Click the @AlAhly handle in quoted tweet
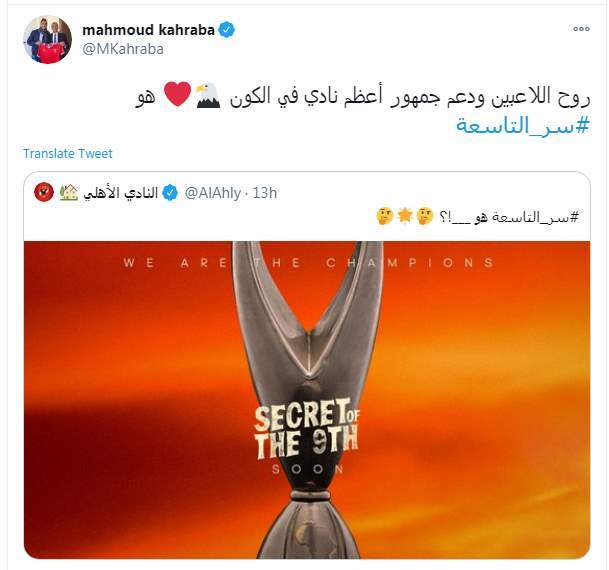The width and height of the screenshot is (609, 570). [x=212, y=193]
